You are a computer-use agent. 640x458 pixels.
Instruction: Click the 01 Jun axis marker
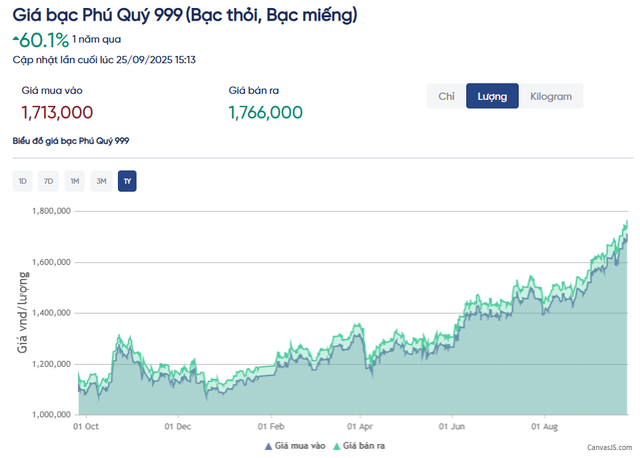click(x=452, y=427)
